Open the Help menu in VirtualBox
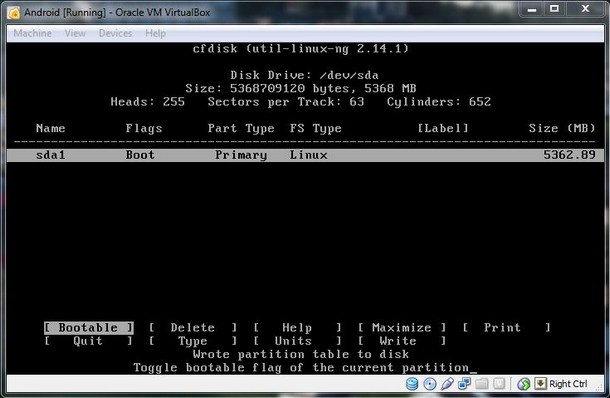610x398 pixels. (155, 33)
